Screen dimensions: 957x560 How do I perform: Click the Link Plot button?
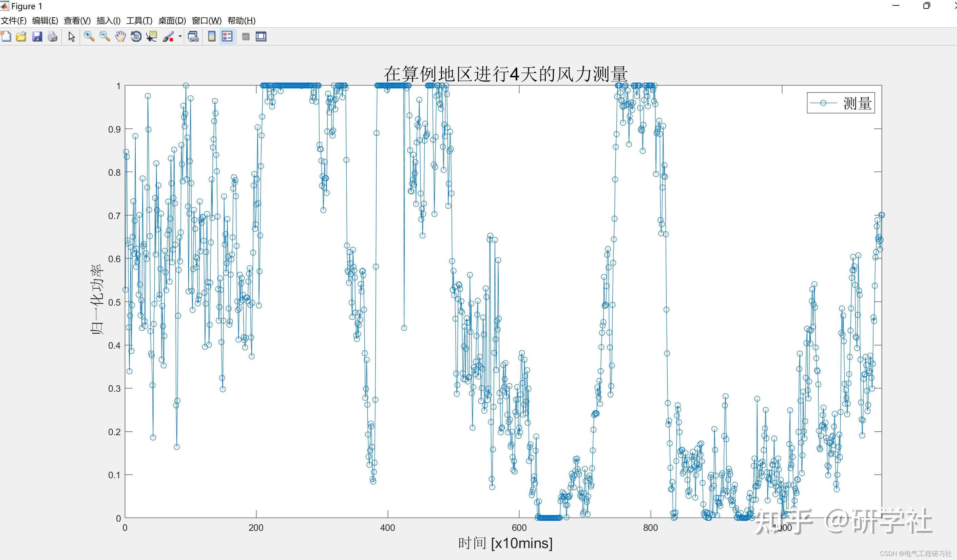click(193, 36)
